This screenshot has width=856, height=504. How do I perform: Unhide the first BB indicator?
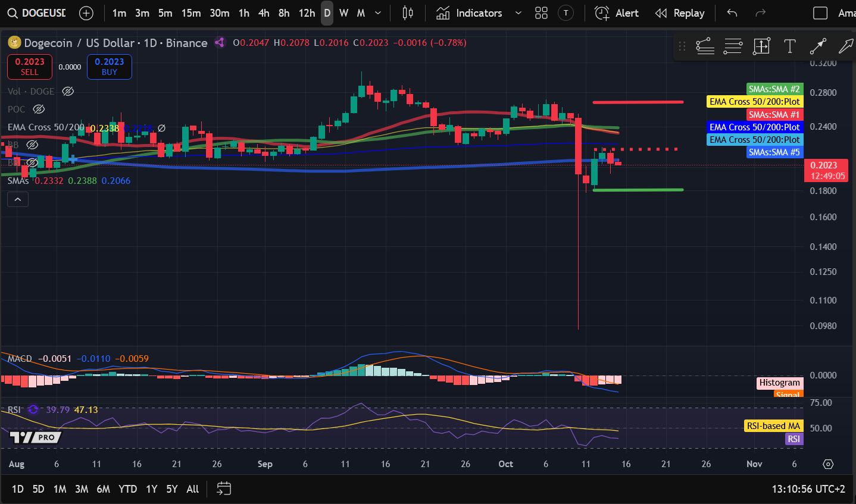[32, 145]
